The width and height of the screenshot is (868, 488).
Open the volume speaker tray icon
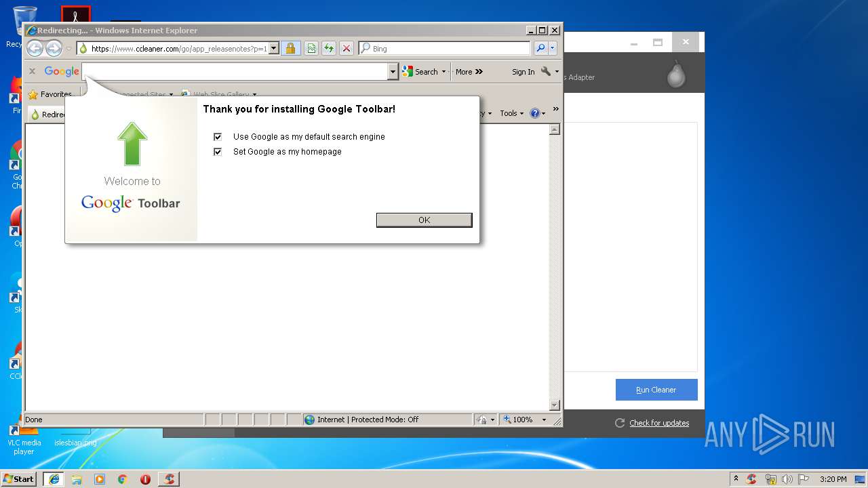(787, 479)
